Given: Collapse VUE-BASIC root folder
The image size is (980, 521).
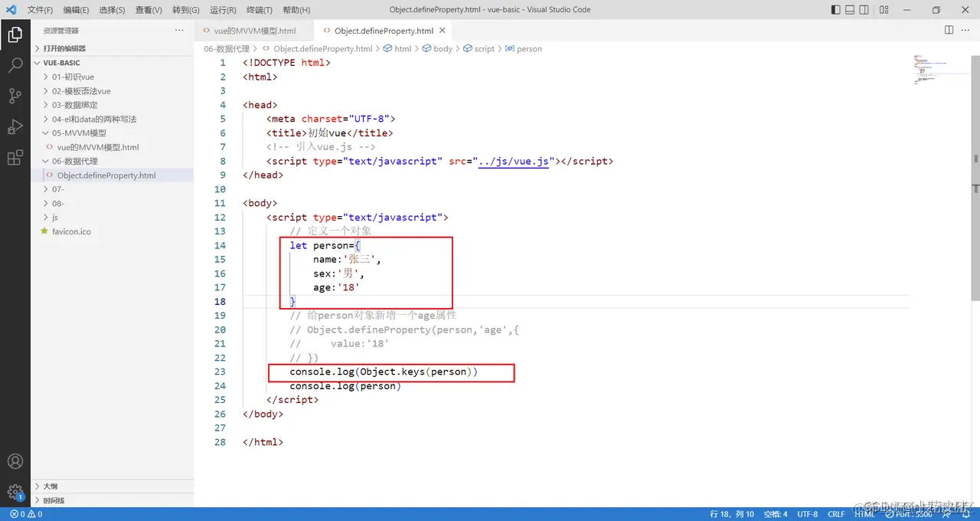Looking at the screenshot, I should [113, 63].
